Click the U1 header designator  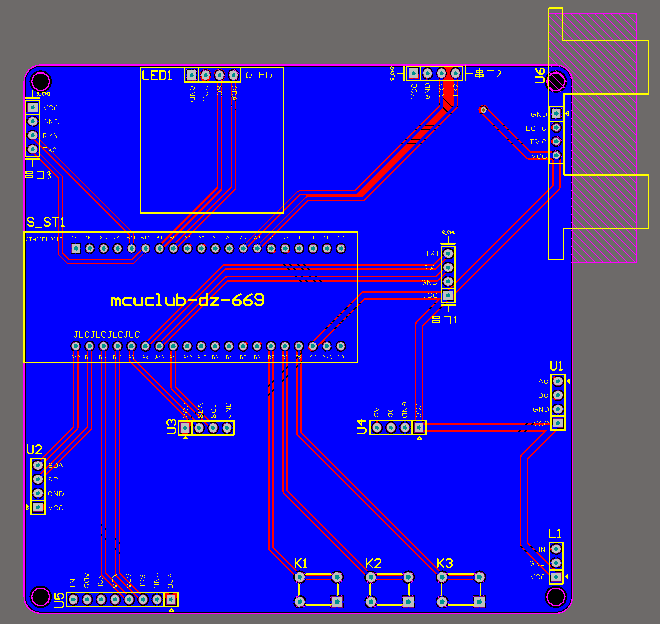(x=556, y=366)
